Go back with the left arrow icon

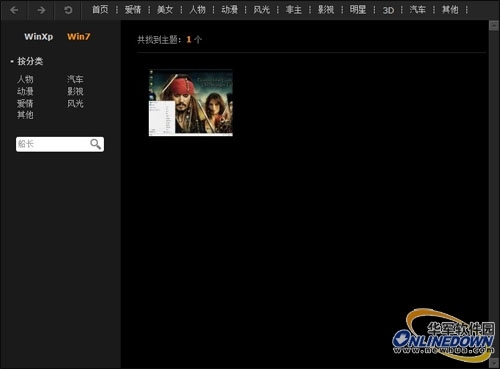click(14, 10)
